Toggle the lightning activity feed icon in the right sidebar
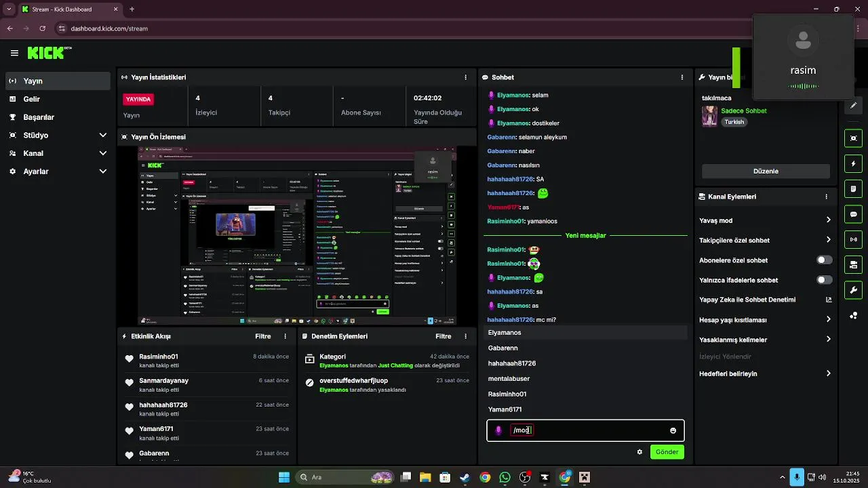The image size is (868, 488). click(x=853, y=164)
